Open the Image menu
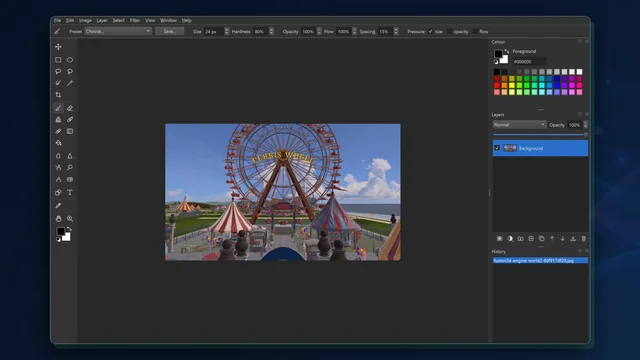The image size is (640, 360). click(85, 20)
